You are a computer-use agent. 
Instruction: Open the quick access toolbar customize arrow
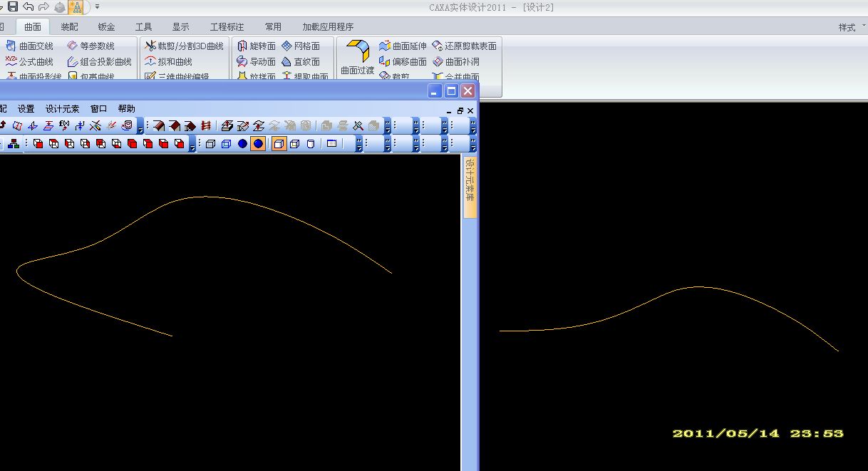point(97,7)
